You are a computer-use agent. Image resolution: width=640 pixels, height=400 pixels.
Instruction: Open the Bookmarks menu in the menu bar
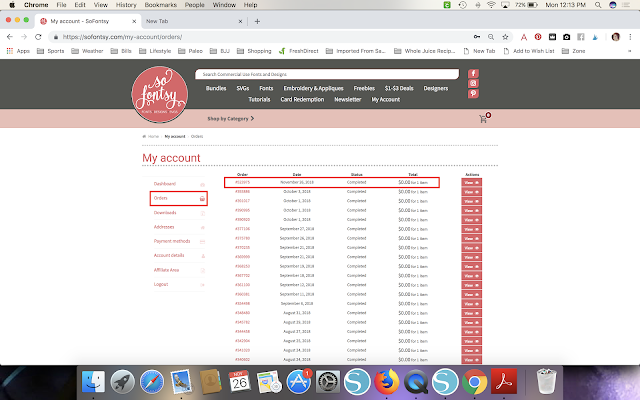click(161, 5)
